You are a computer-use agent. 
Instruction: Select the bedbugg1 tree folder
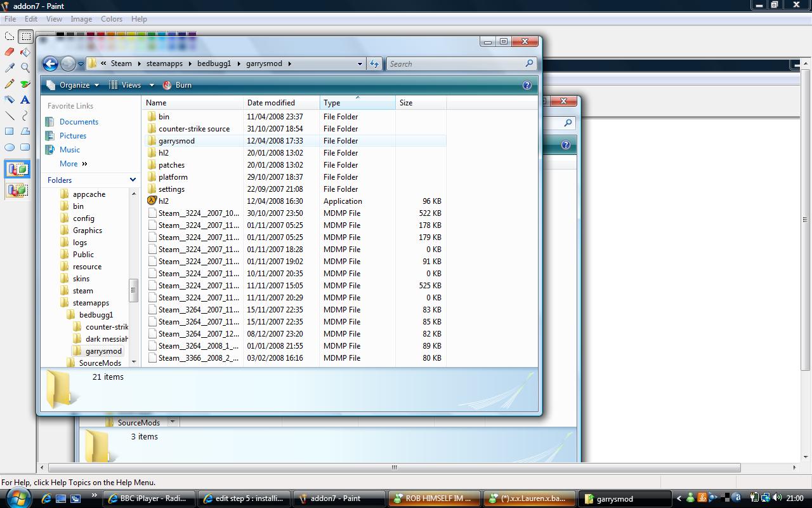(96, 315)
